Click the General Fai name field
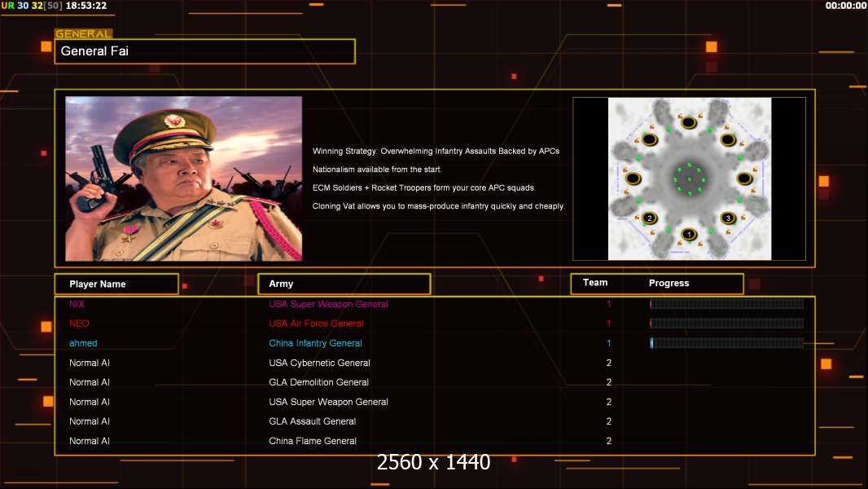The height and width of the screenshot is (489, 868). pyautogui.click(x=205, y=51)
